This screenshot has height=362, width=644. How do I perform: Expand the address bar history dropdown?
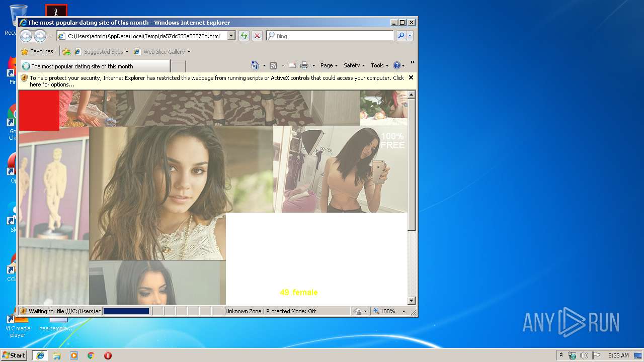click(231, 36)
